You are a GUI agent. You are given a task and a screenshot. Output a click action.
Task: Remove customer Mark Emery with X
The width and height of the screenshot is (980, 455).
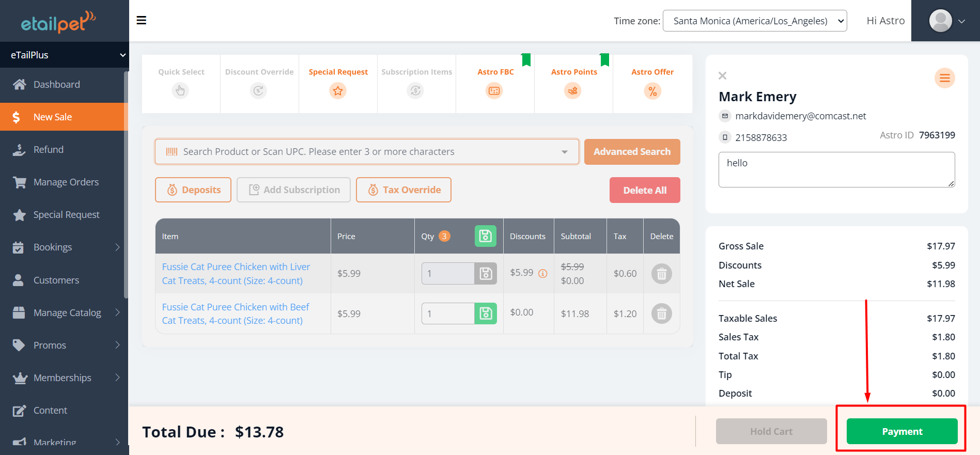coord(722,76)
